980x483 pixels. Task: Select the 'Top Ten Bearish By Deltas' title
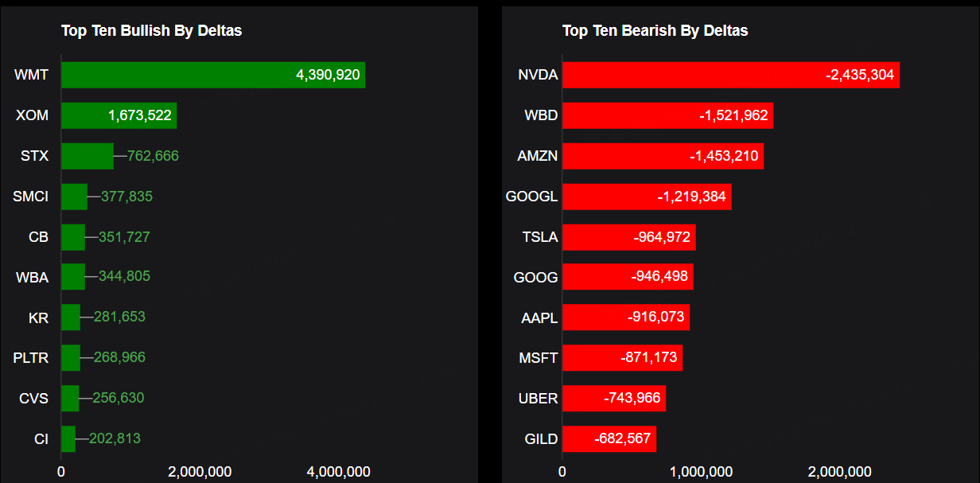click(x=655, y=31)
